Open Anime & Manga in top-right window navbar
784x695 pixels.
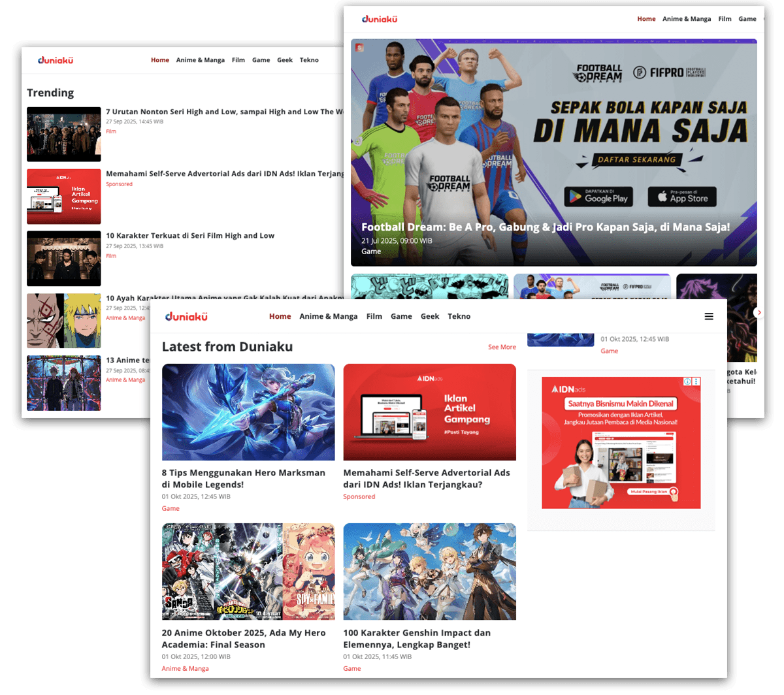(x=687, y=19)
